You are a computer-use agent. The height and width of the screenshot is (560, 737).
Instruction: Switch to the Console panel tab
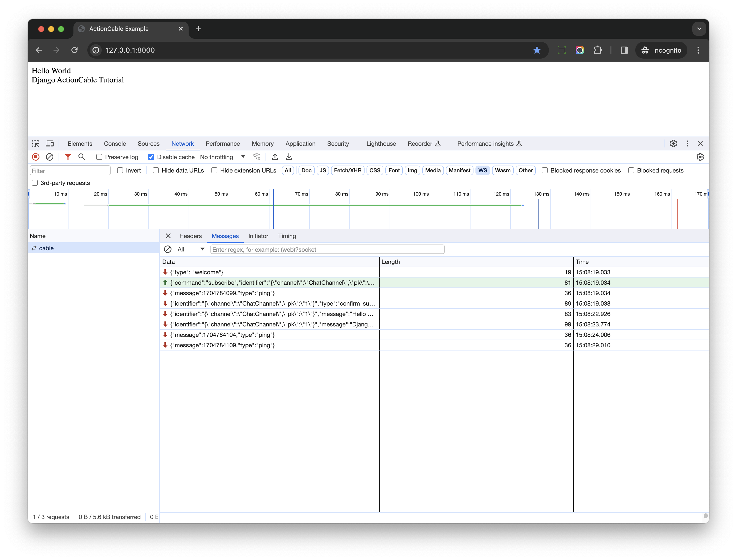click(x=115, y=144)
